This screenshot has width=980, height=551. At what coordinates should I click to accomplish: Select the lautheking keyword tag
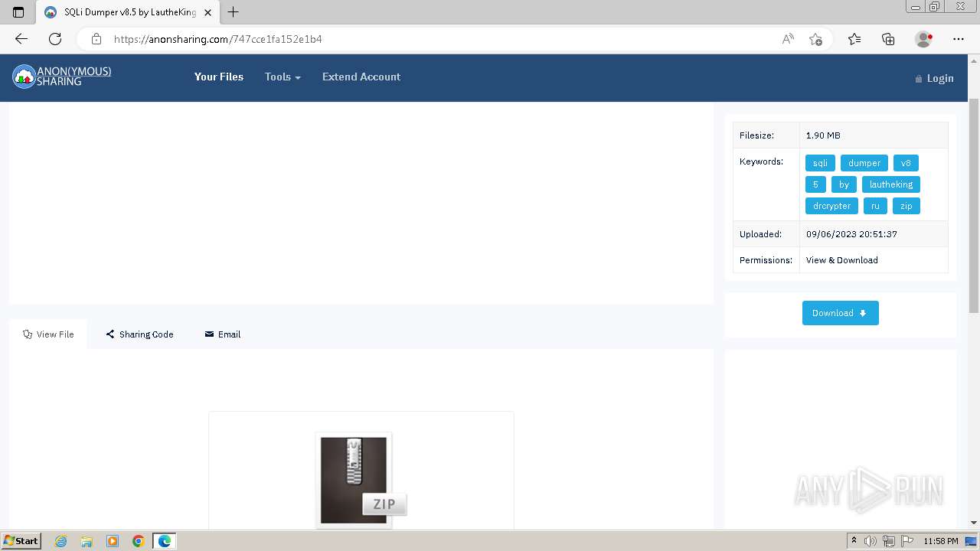(891, 184)
